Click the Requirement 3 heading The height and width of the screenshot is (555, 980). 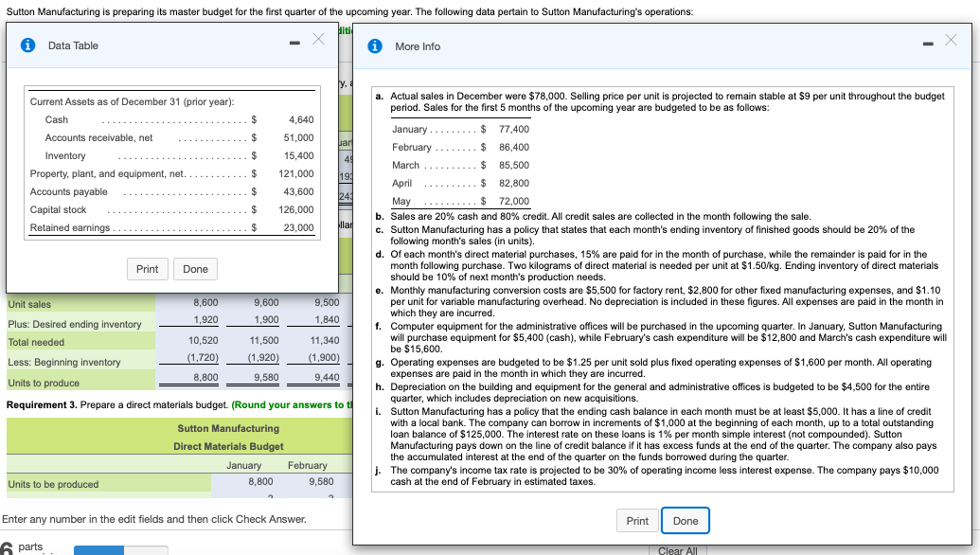pos(42,405)
